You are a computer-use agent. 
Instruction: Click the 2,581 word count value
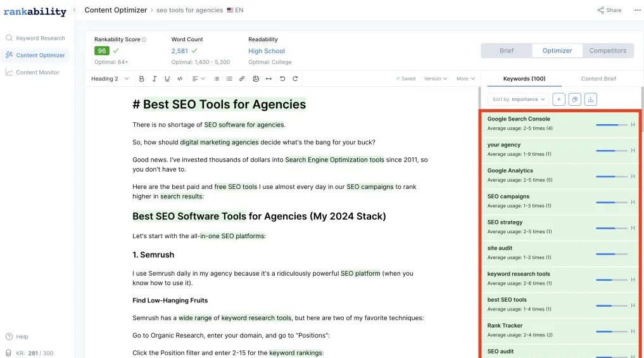(179, 51)
